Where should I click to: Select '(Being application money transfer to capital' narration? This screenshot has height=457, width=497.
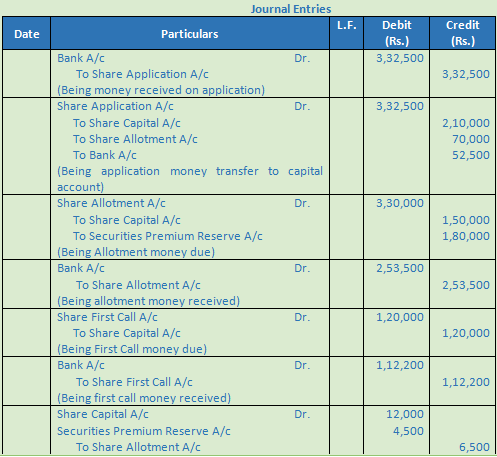(190, 171)
